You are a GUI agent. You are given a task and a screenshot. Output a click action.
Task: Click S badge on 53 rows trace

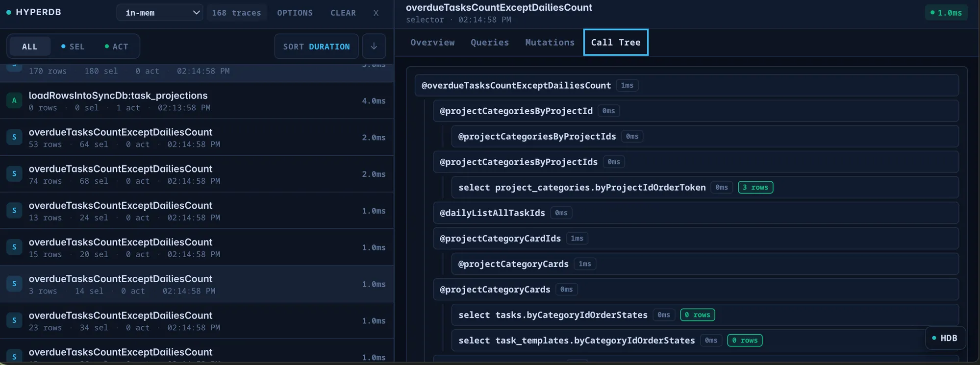(14, 137)
